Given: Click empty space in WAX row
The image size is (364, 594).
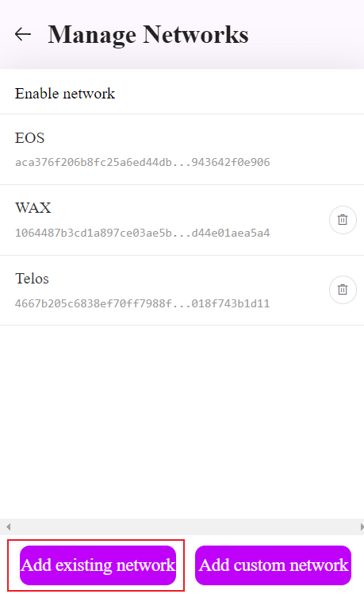Looking at the screenshot, I should tap(299, 220).
